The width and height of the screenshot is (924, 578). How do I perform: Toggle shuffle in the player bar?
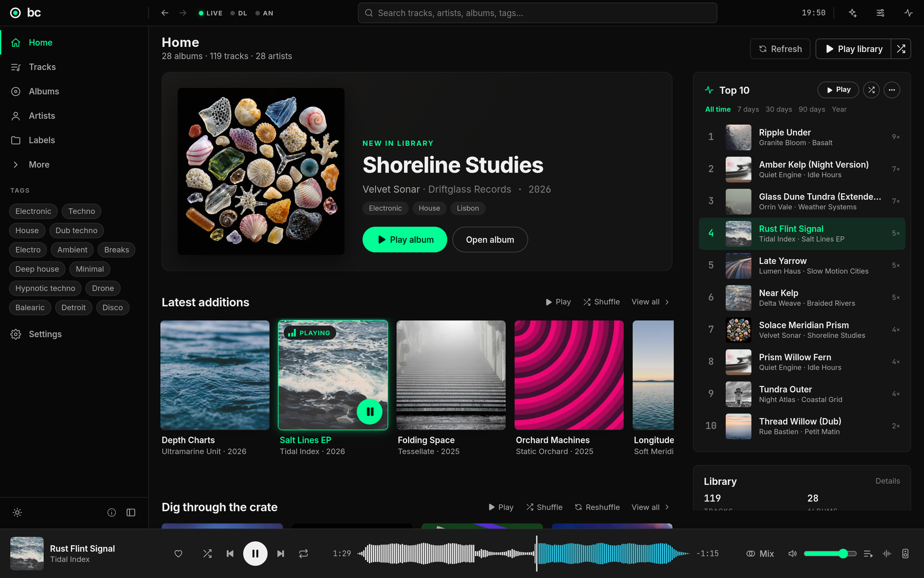(x=207, y=553)
